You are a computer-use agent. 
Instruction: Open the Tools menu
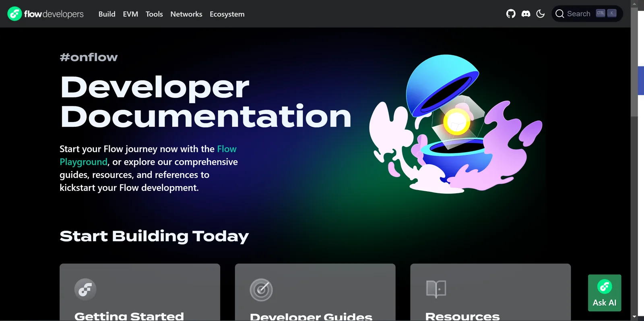(x=154, y=14)
